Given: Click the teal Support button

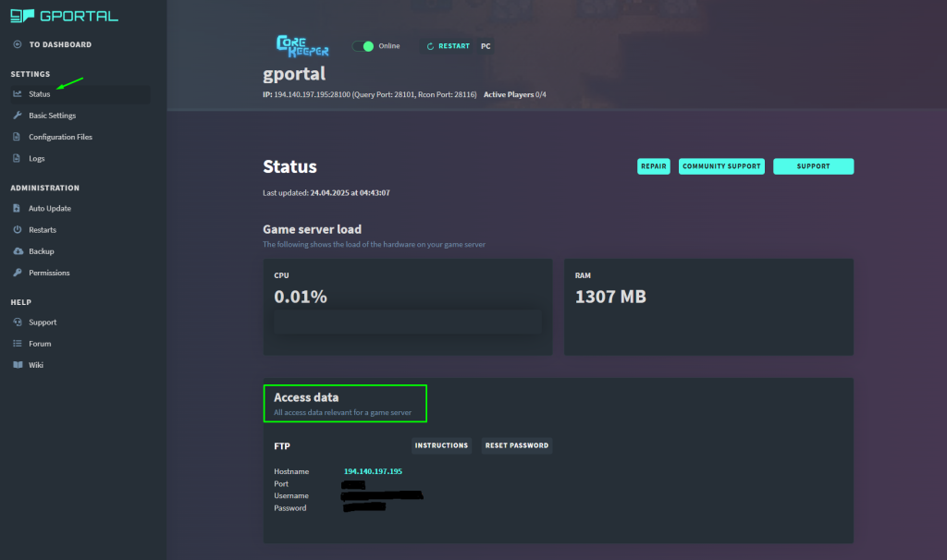Looking at the screenshot, I should (x=814, y=166).
